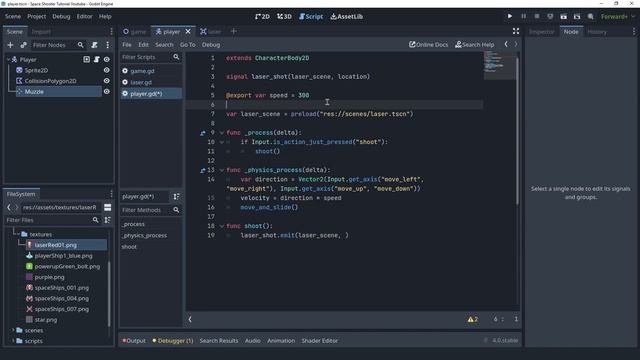Switch to the game scene tab
Image resolution: width=640 pixels, height=360 pixels.
pos(135,31)
